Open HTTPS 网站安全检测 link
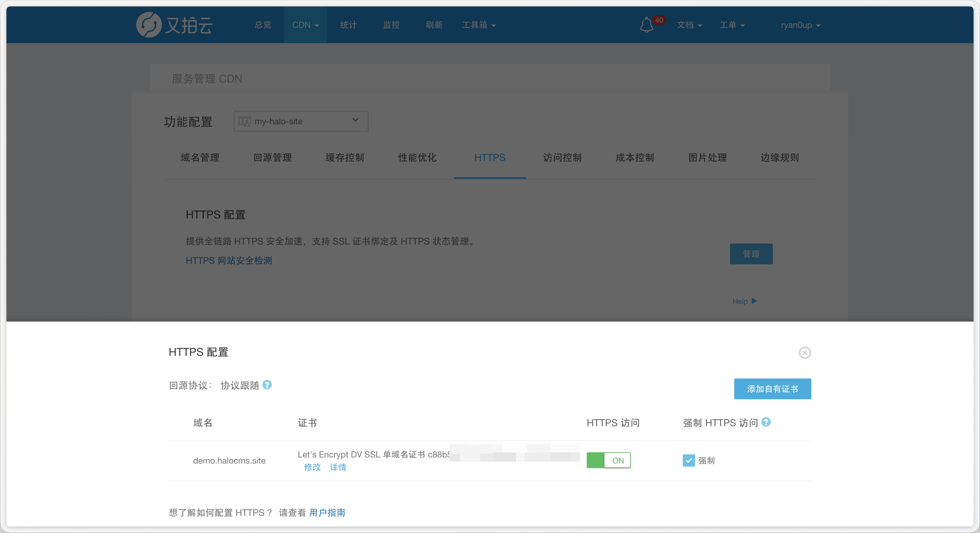 229,261
